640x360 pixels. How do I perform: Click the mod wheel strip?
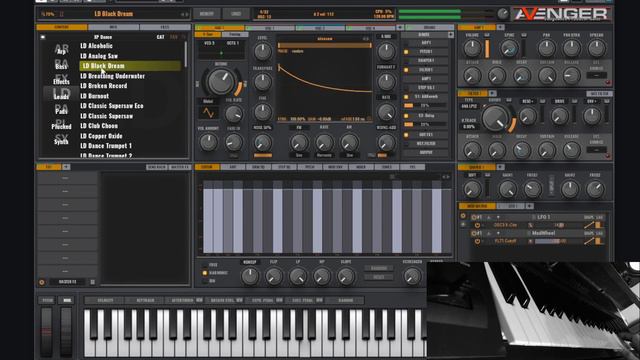tap(66, 332)
